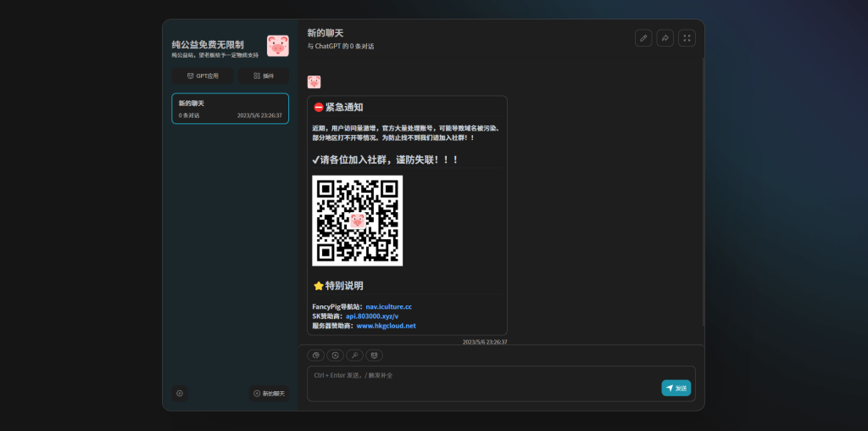Screen dimensions: 868x431
Task: Click the message timestamp below the notice
Action: [x=485, y=342]
